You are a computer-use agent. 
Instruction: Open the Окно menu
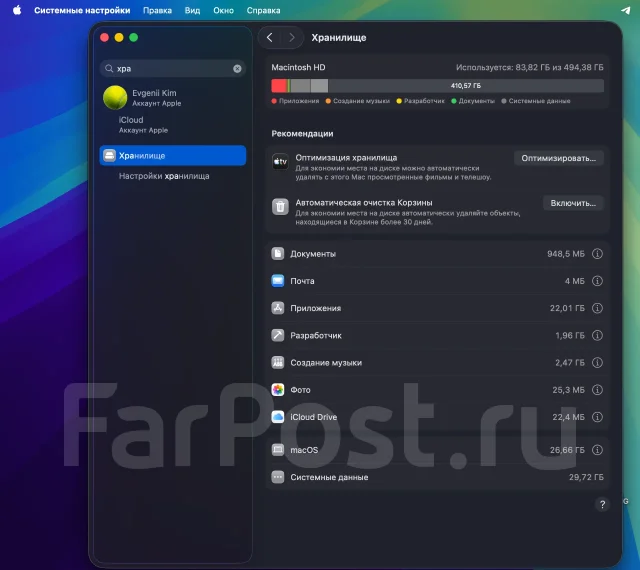point(223,10)
